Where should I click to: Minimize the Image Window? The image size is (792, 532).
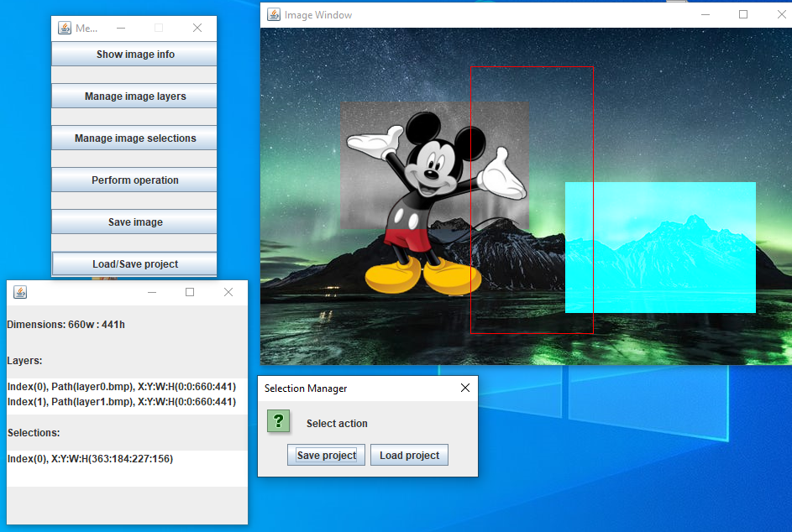(x=705, y=14)
